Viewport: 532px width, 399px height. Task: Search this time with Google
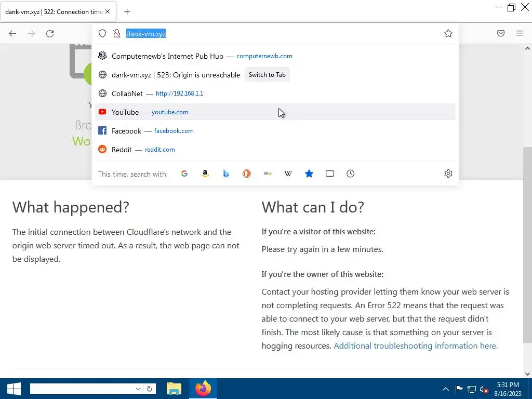184,174
